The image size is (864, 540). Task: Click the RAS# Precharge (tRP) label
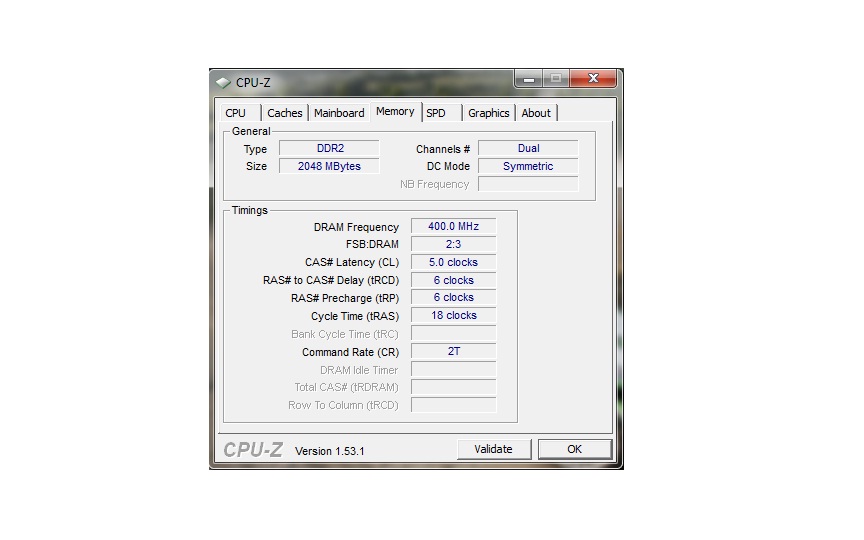pyautogui.click(x=344, y=298)
